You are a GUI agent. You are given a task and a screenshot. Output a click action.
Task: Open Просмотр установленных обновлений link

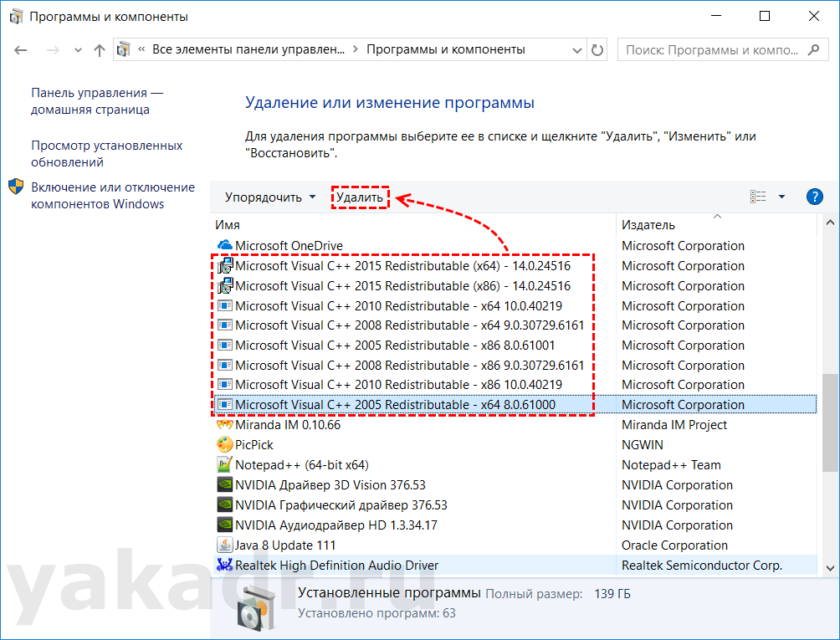(x=106, y=154)
